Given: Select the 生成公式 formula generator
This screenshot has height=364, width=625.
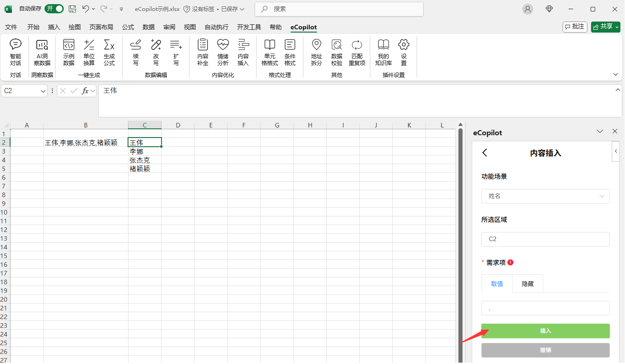Looking at the screenshot, I should tap(109, 52).
